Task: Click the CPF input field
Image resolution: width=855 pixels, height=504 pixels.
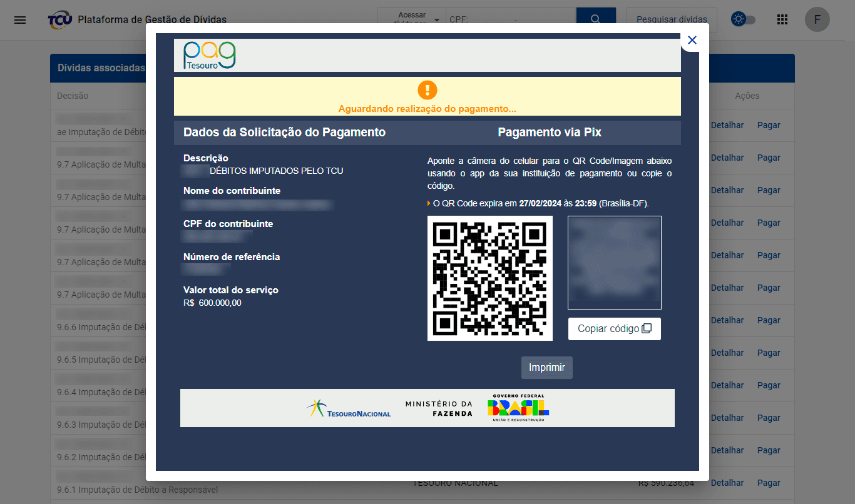Action: click(x=510, y=19)
